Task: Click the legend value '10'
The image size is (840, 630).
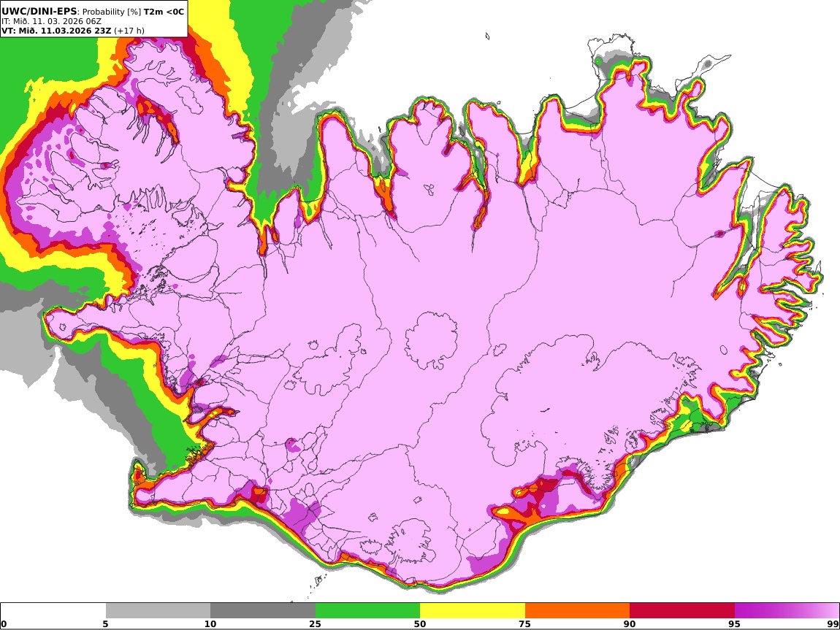Action: click(x=210, y=623)
